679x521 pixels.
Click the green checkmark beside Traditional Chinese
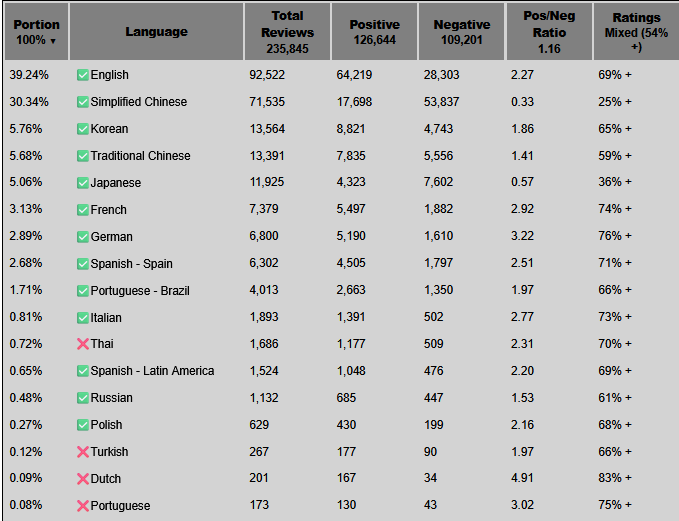(x=83, y=156)
